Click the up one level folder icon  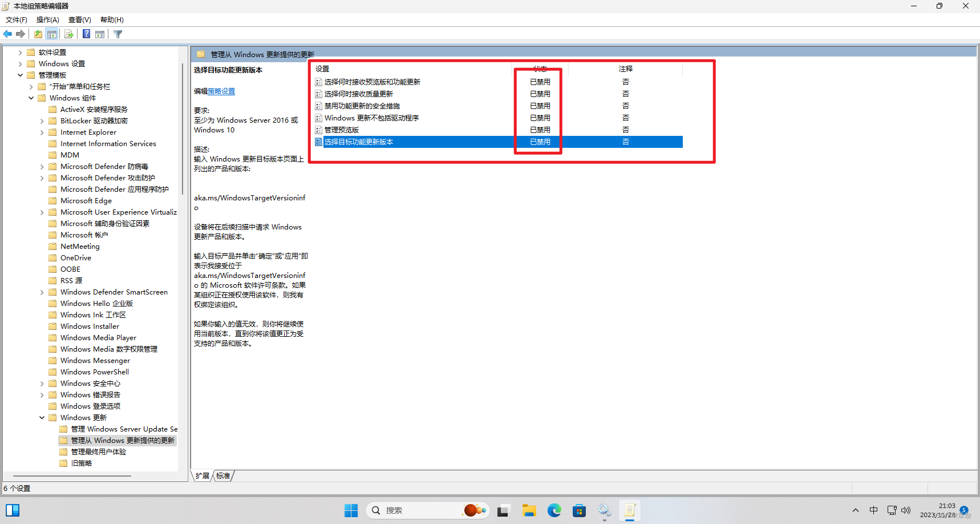38,34
